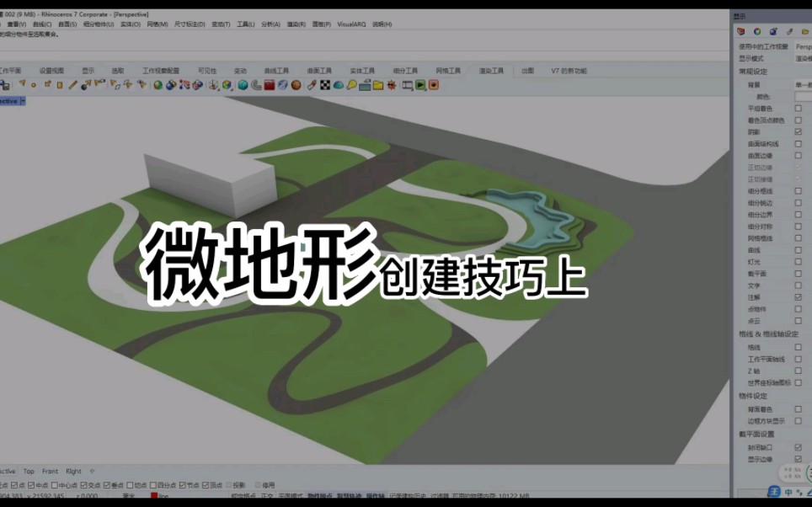The height and width of the screenshot is (507, 812).
Task: Select the spotlight creation icon on the toolbar
Action: pyautogui.click(x=350, y=86)
